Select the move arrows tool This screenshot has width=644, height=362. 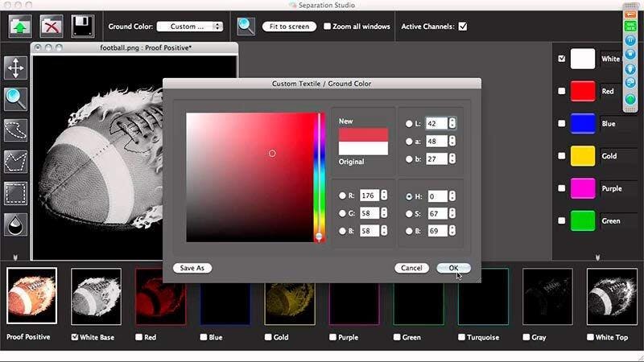pos(16,68)
